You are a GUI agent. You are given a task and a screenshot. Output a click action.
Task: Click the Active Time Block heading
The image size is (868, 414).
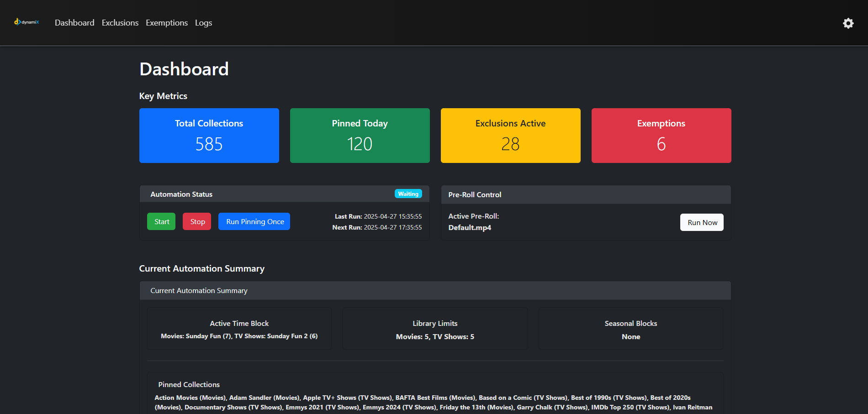pos(239,323)
